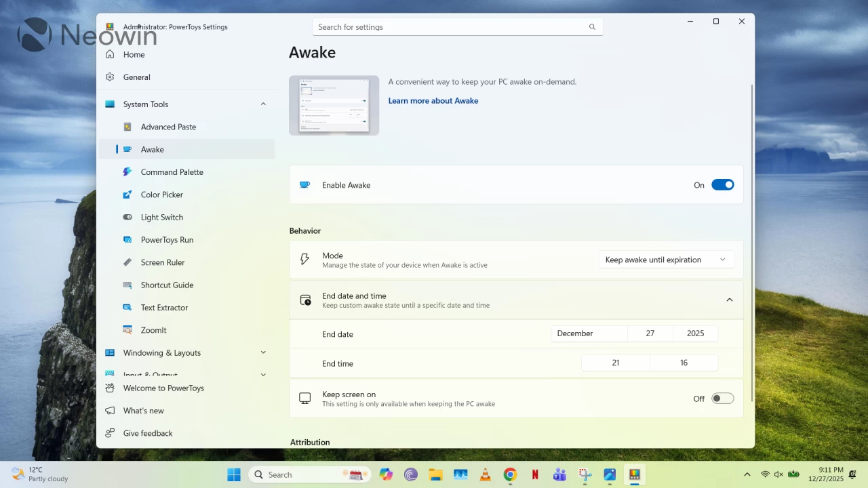Open the weather widget showing 12°C
The height and width of the screenshot is (488, 868).
pos(41,474)
